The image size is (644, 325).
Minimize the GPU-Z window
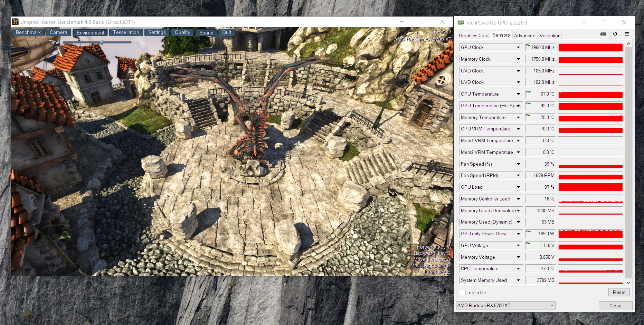(x=584, y=22)
